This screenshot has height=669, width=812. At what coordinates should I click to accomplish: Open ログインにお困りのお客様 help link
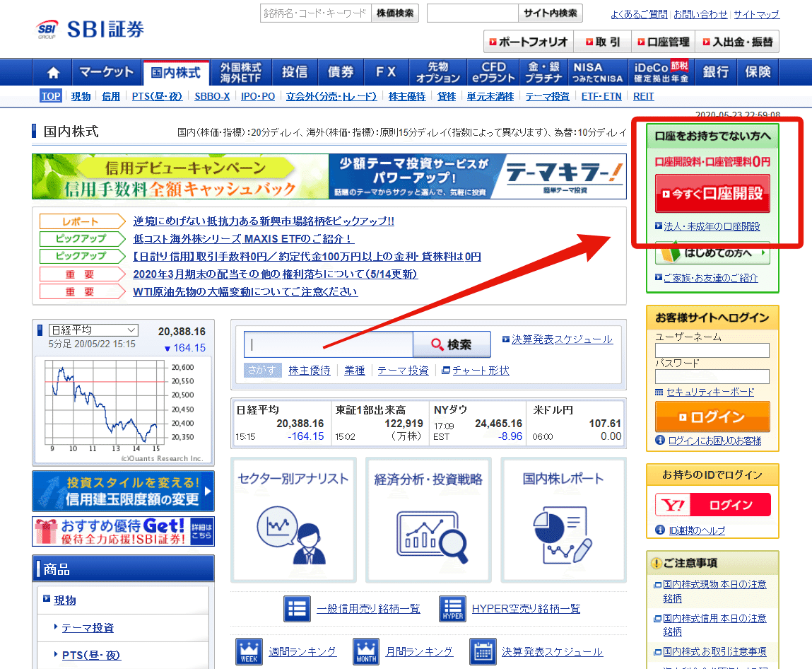tap(714, 441)
